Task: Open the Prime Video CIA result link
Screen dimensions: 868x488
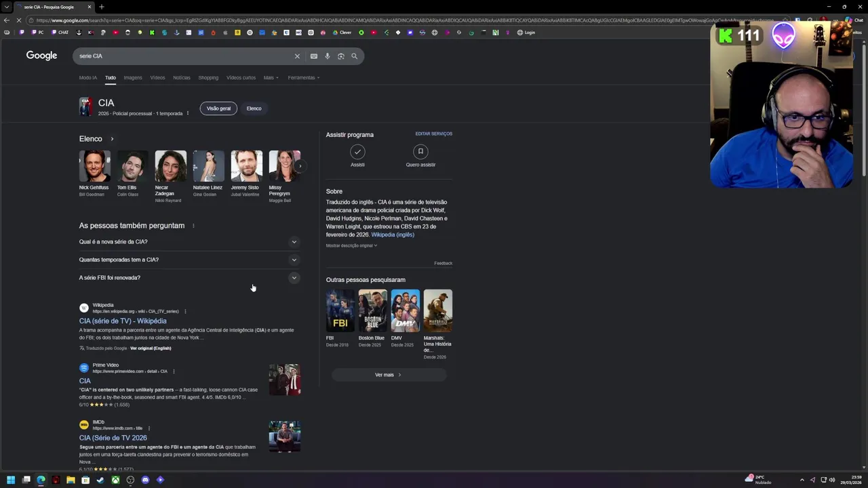Action: point(85,381)
